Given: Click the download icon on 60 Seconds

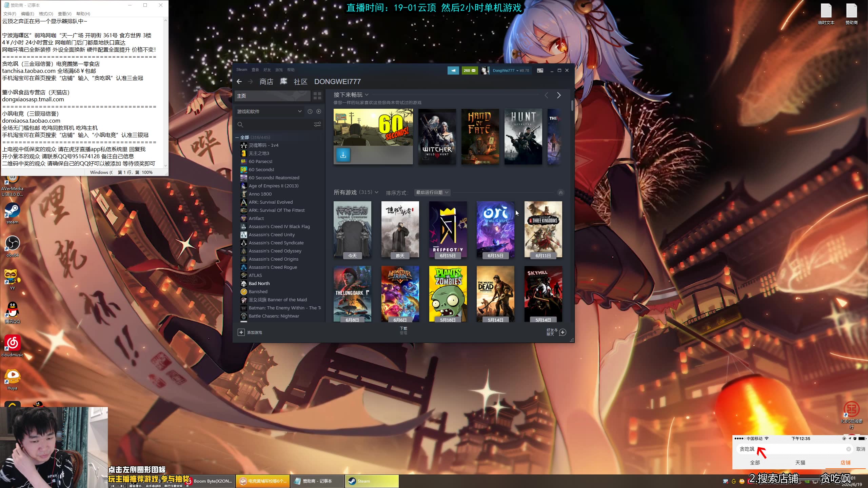Looking at the screenshot, I should 343,155.
